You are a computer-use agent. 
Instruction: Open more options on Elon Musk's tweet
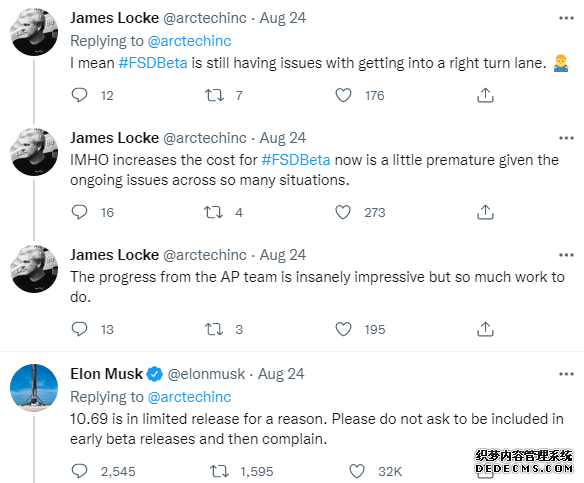tap(566, 374)
